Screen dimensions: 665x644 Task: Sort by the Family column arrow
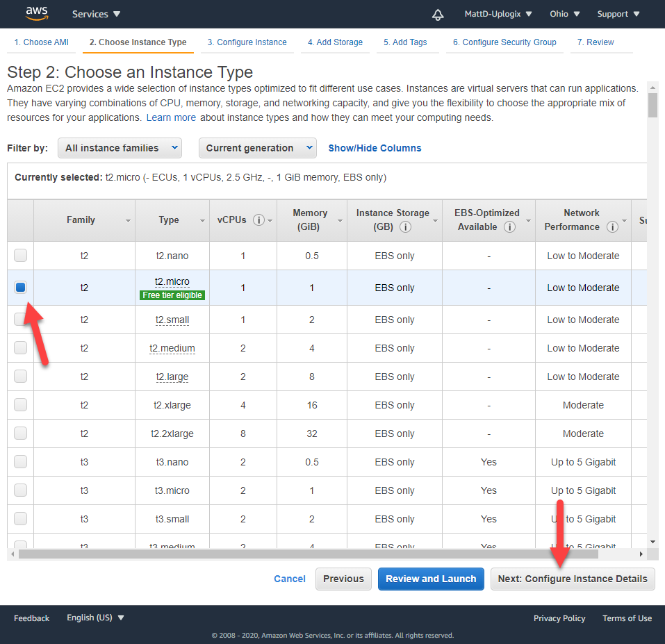(127, 220)
